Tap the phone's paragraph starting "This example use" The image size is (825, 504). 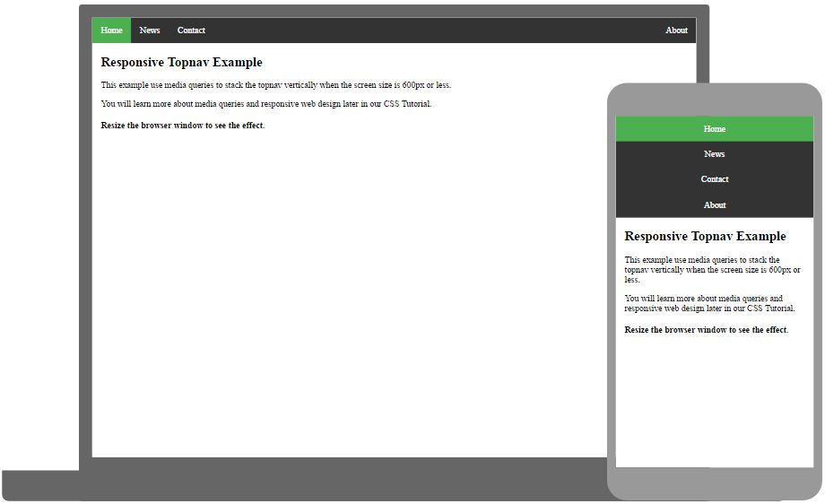point(712,269)
